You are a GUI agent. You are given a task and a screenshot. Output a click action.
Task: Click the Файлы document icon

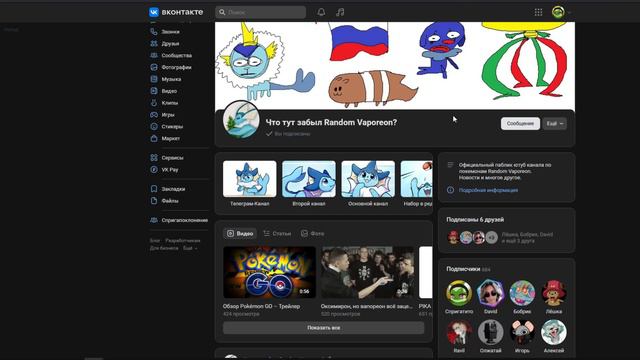click(154, 201)
